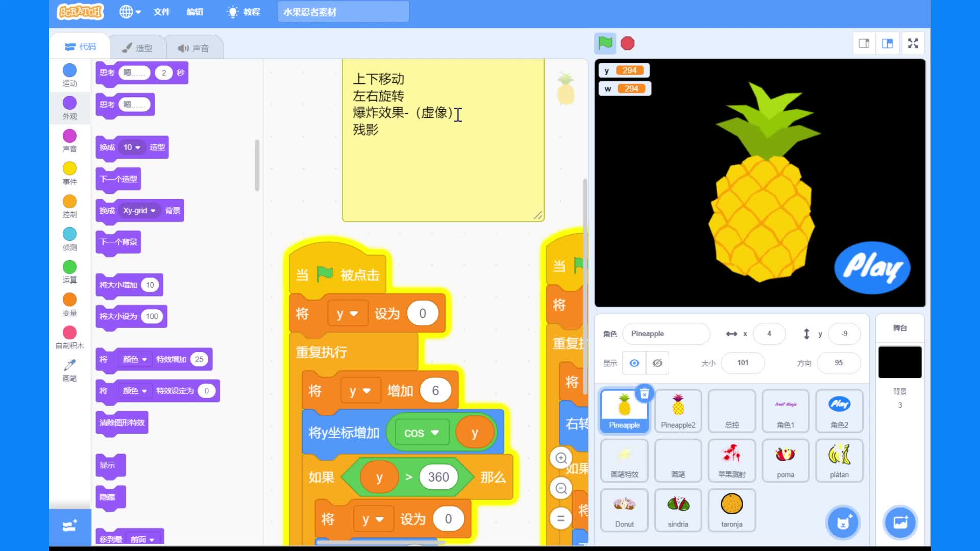The width and height of the screenshot is (980, 551).
Task: Select the 变量 variables category
Action: 69,305
